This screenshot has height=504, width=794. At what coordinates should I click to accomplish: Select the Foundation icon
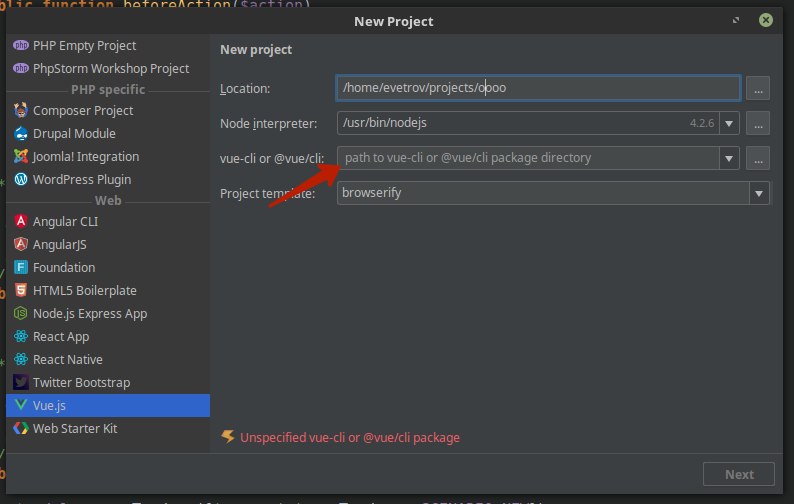pyautogui.click(x=21, y=267)
